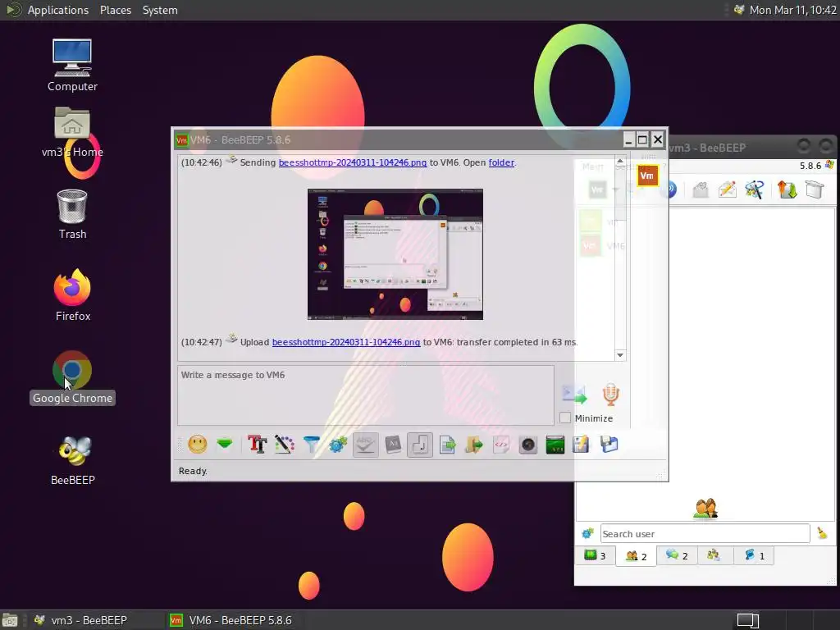
Task: Open the chat font selector (TT icon)
Action: pos(257,444)
